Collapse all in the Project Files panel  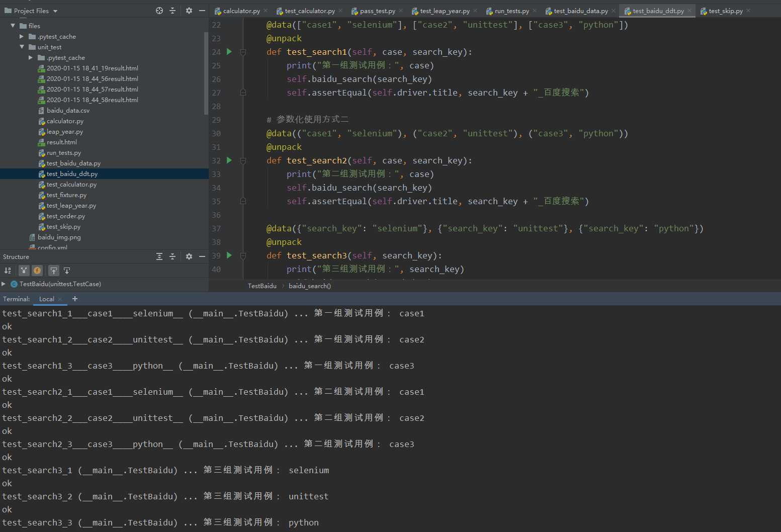click(172, 11)
